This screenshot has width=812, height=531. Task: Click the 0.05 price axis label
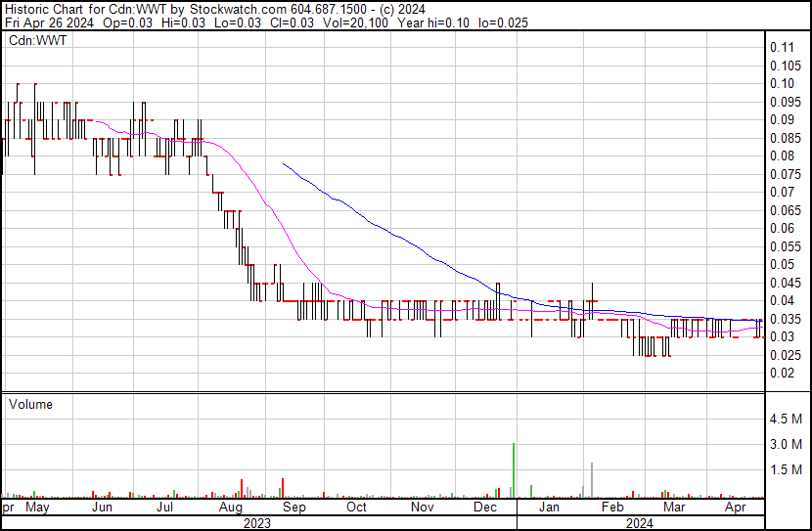tap(782, 264)
